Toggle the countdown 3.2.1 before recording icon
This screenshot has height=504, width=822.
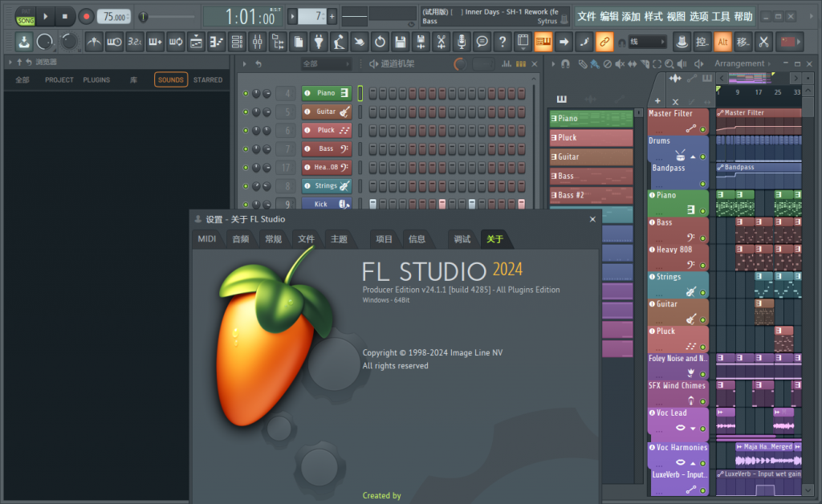click(135, 42)
